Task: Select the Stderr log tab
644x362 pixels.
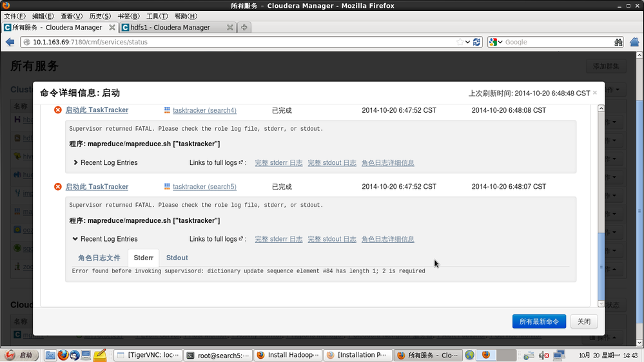Action: coord(143,258)
